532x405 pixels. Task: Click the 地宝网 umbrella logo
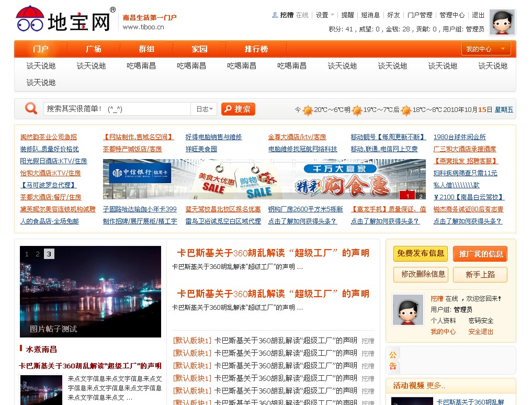tap(30, 18)
